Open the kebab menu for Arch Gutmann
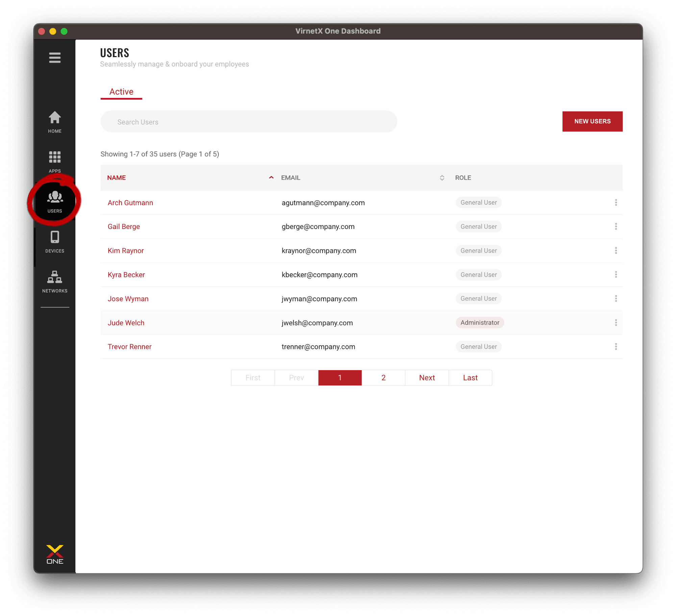The image size is (675, 616). click(x=616, y=202)
